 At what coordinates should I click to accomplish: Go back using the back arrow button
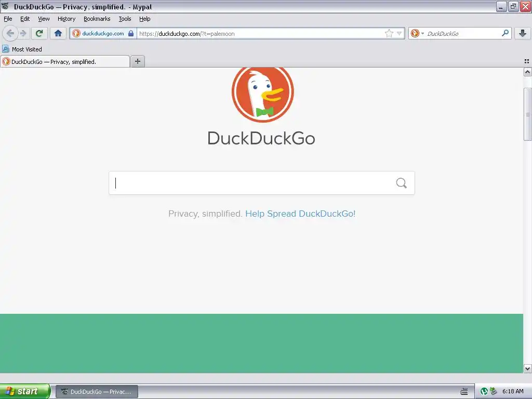pyautogui.click(x=10, y=33)
